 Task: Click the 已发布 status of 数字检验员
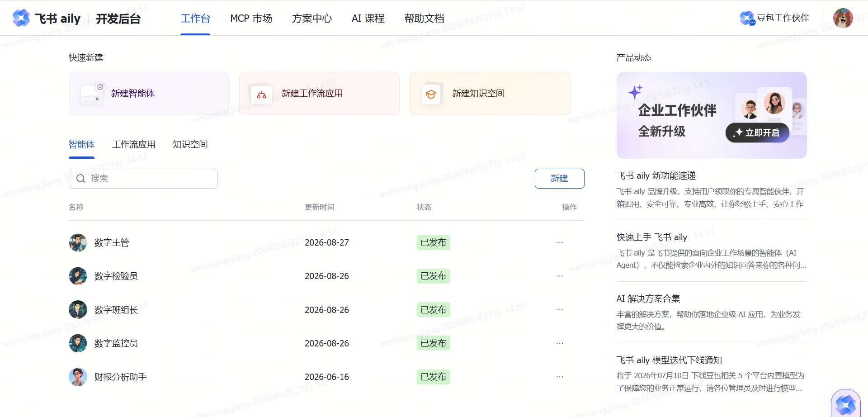tap(433, 276)
